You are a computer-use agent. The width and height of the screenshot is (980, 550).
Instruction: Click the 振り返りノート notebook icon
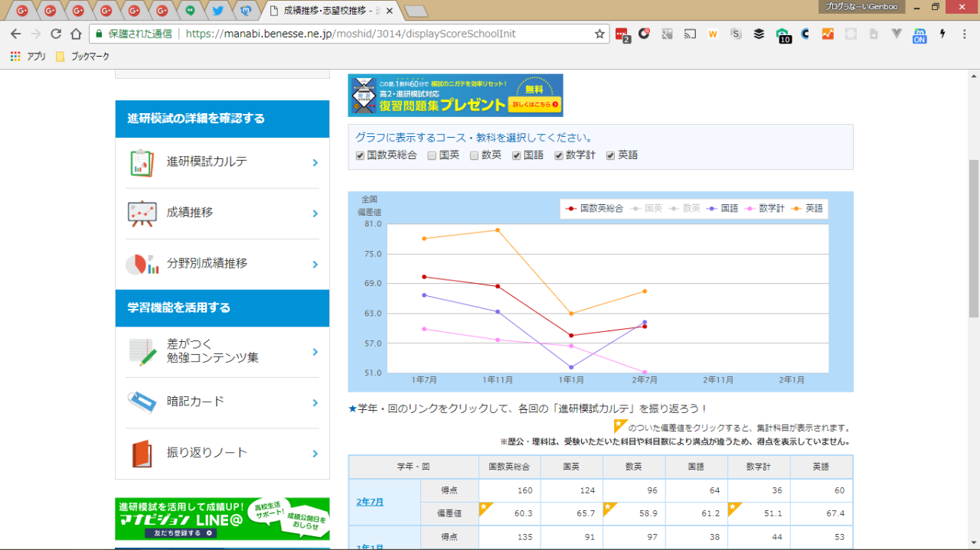pyautogui.click(x=142, y=453)
